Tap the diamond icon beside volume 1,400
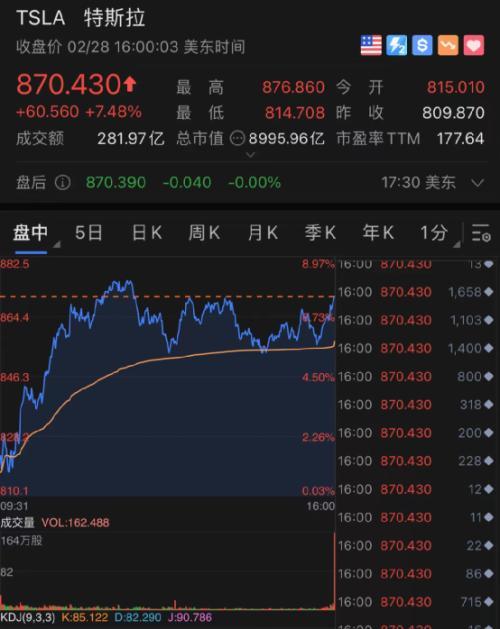 pos(488,348)
